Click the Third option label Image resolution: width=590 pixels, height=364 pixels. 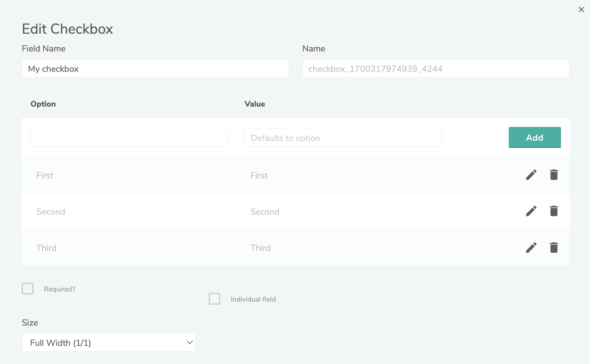coord(46,248)
